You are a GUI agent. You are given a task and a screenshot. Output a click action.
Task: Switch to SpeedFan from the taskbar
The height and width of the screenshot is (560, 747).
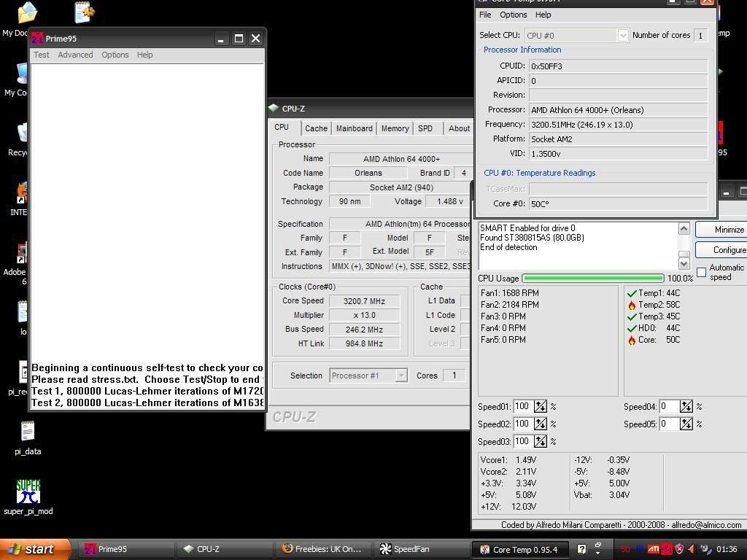coord(422,549)
